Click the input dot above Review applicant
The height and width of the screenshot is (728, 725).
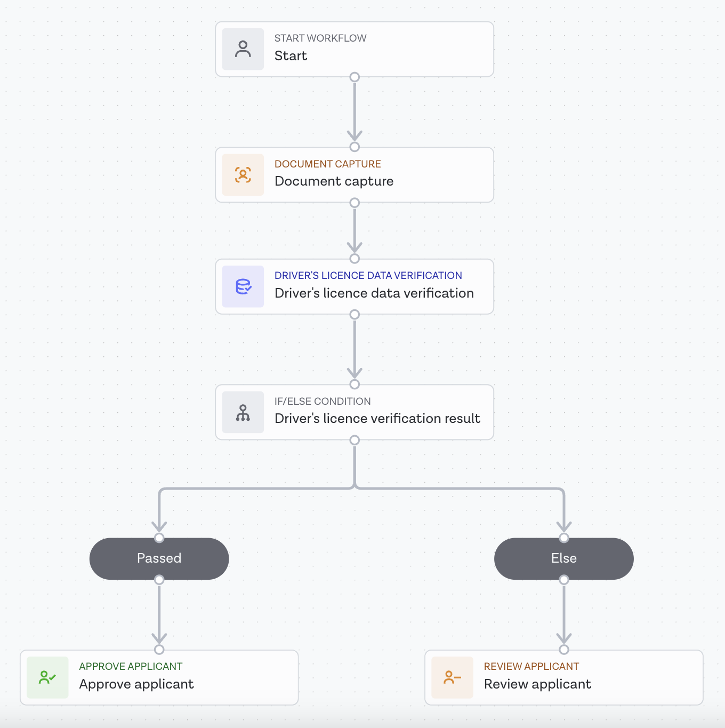tap(563, 650)
